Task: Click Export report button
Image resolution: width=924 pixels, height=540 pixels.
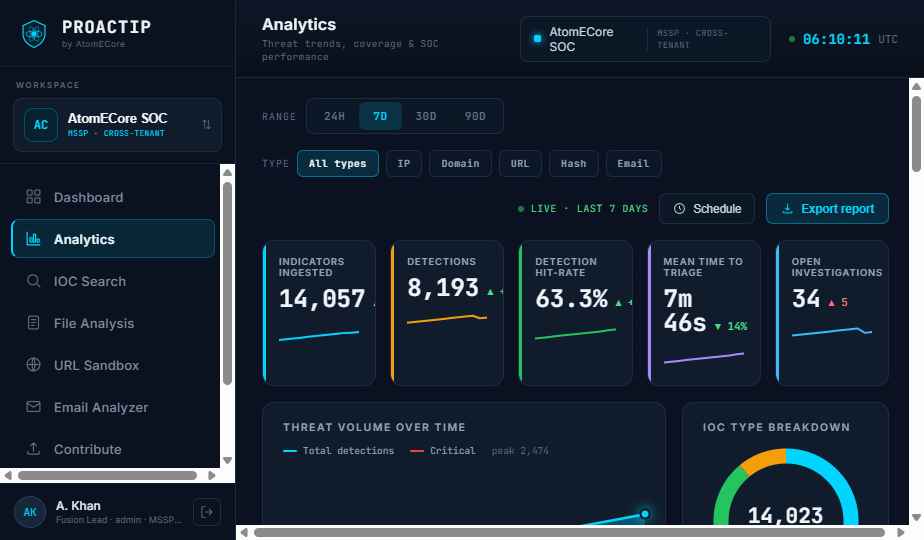Action: point(827,209)
